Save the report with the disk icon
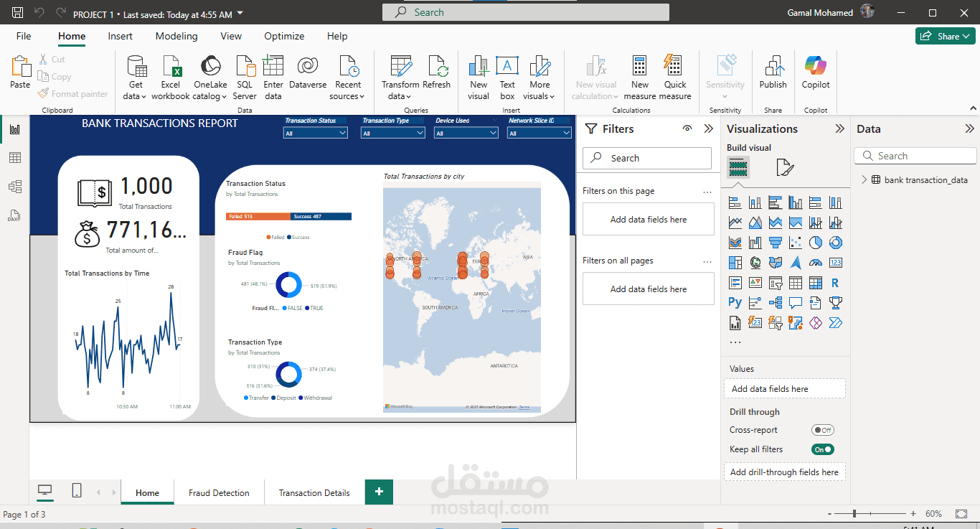Screen dimensions: 980x529 17,13
